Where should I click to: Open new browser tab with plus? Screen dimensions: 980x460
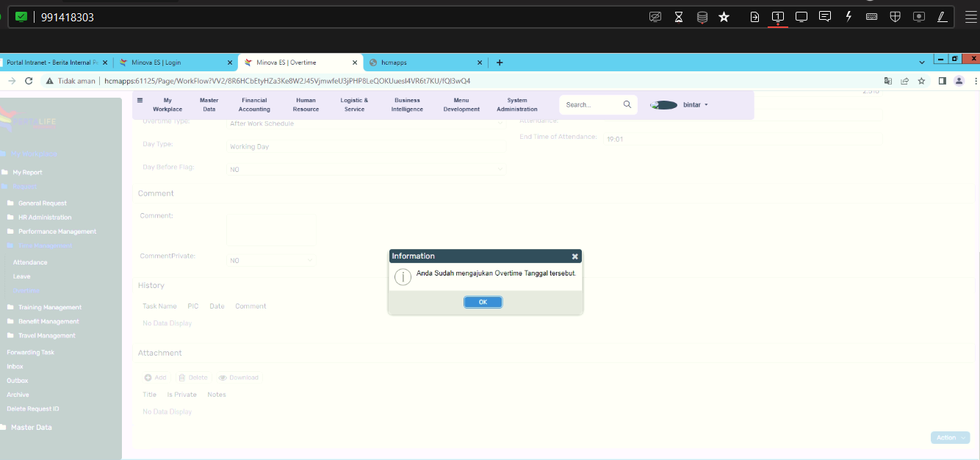(x=500, y=62)
